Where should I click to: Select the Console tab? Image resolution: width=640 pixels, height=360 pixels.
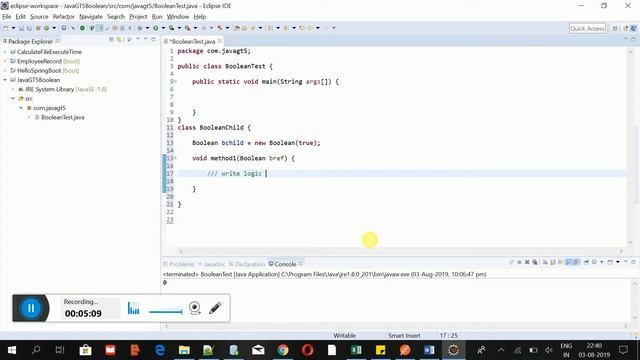285,264
